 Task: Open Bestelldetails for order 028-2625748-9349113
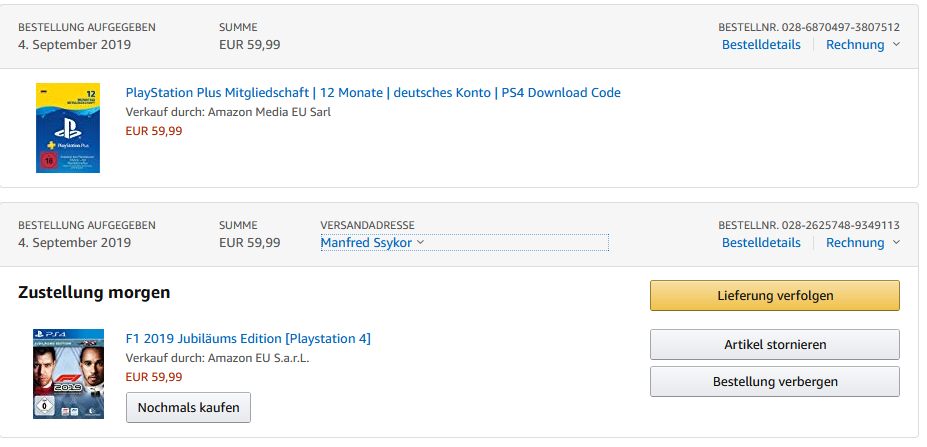761,243
